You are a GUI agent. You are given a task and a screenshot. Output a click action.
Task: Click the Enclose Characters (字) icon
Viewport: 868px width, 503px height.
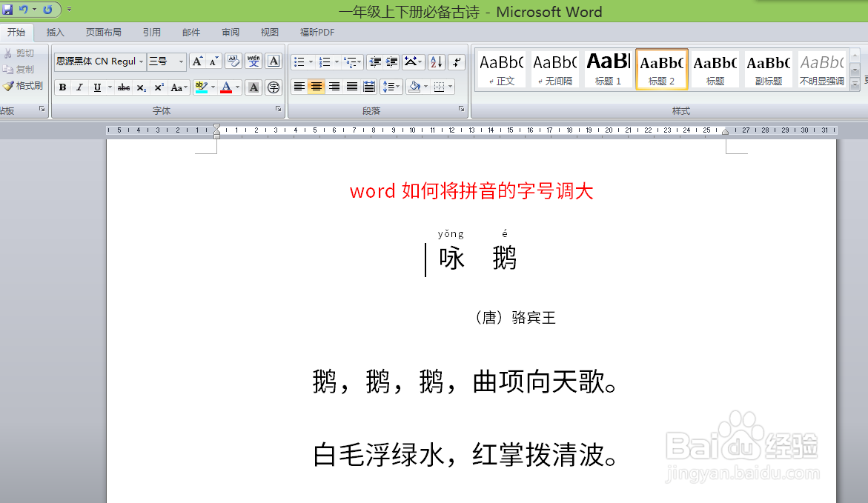274,87
